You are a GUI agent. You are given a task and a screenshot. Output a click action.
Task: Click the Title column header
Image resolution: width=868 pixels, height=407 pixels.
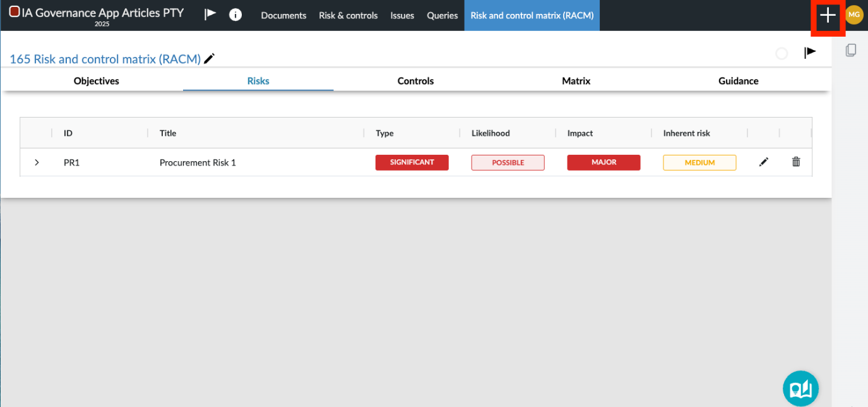[x=168, y=133]
